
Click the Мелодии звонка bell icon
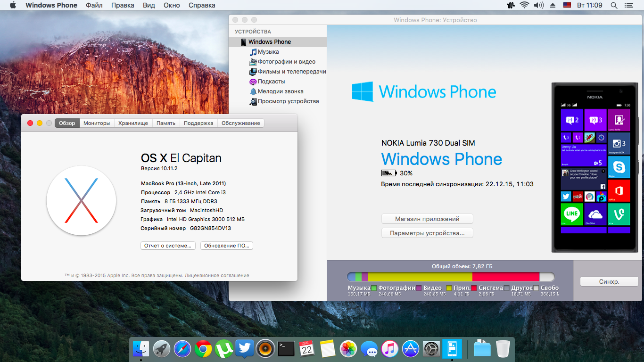point(253,91)
